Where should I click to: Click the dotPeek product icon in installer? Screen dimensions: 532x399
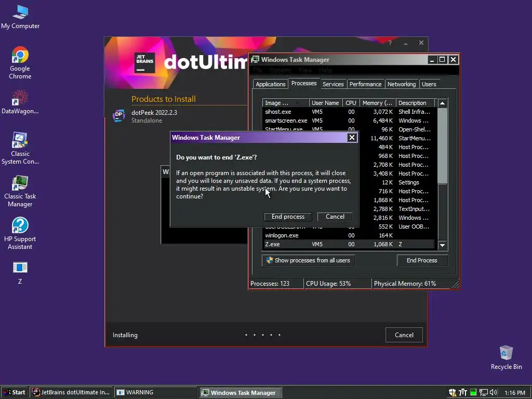tap(119, 115)
